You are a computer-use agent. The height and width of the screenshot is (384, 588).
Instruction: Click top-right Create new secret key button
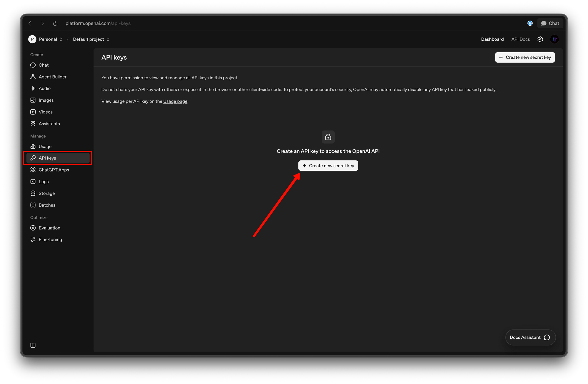(525, 57)
